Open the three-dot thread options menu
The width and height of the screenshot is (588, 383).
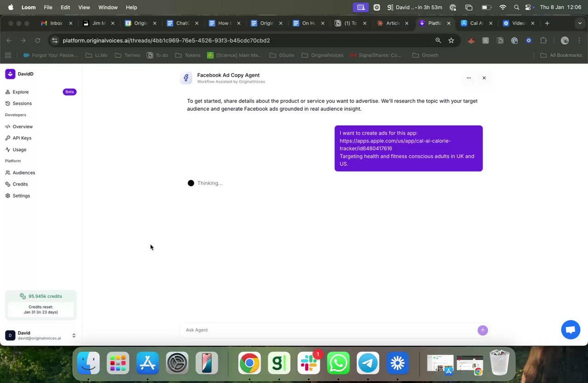tap(469, 78)
